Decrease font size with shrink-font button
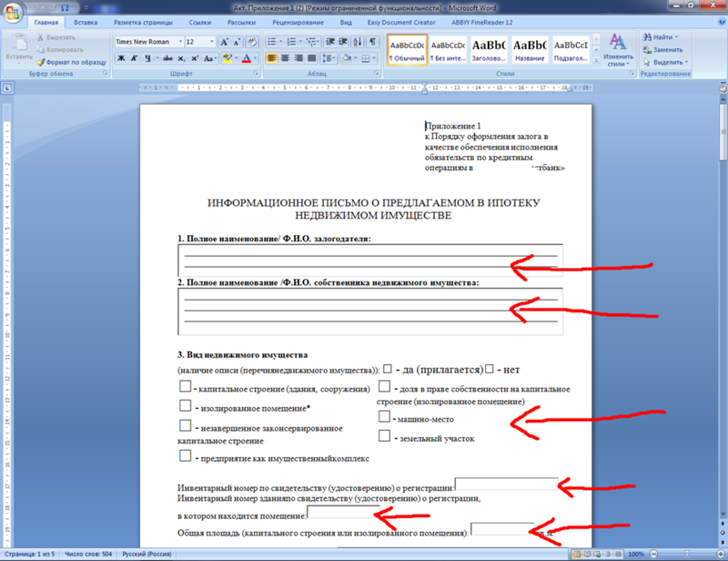 pyautogui.click(x=237, y=42)
